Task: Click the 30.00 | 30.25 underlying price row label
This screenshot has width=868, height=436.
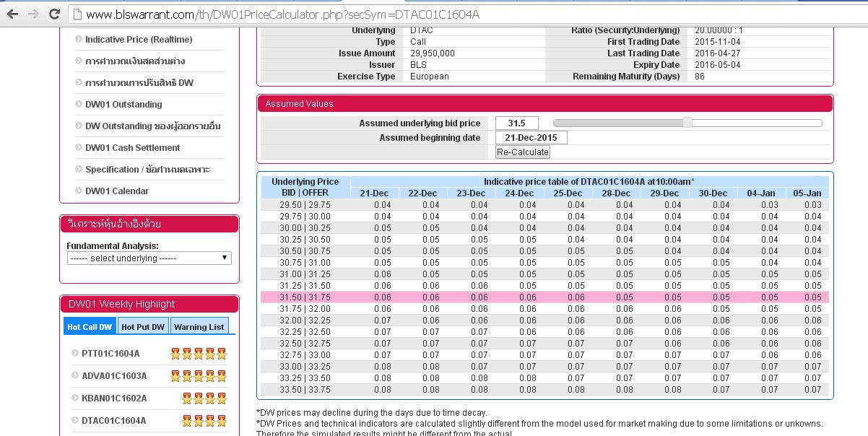Action: pyautogui.click(x=305, y=228)
